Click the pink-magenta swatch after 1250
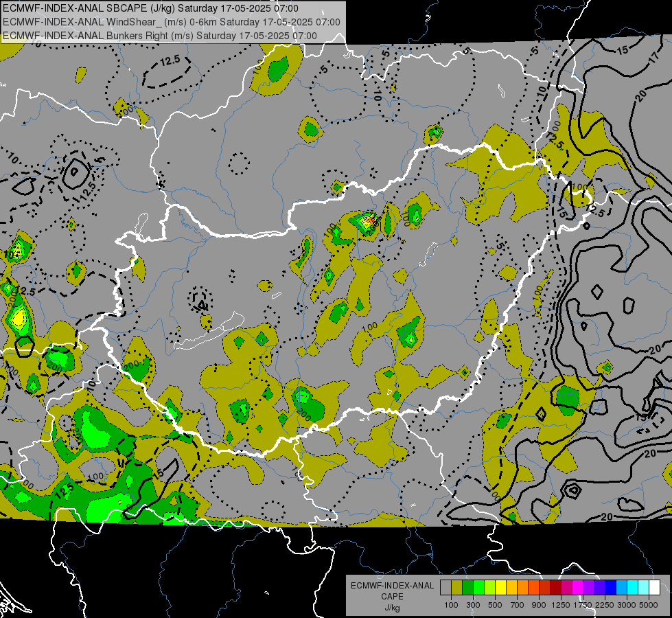Image resolution: width=672 pixels, height=618 pixels. pyautogui.click(x=567, y=588)
